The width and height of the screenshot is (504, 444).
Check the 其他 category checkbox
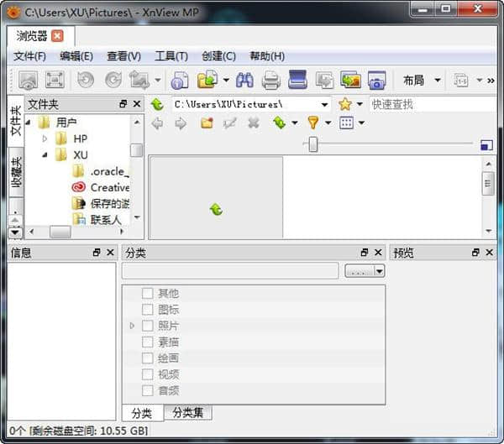[147, 294]
